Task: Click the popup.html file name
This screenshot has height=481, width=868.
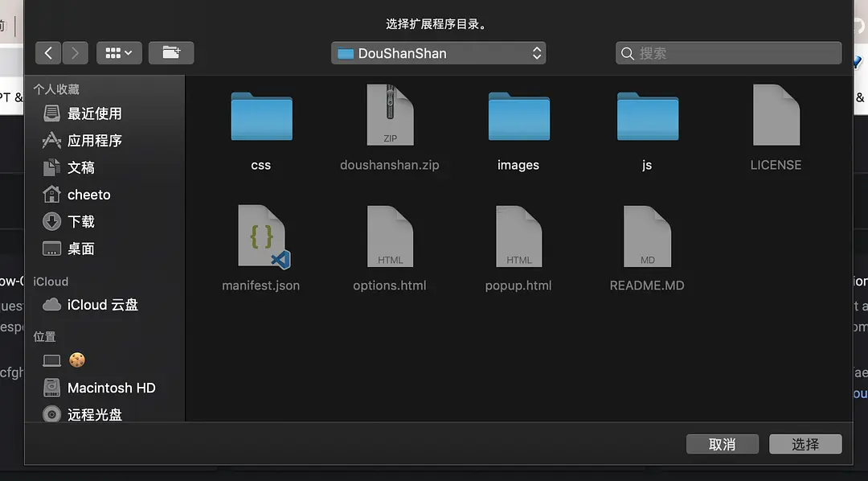Action: coord(518,286)
